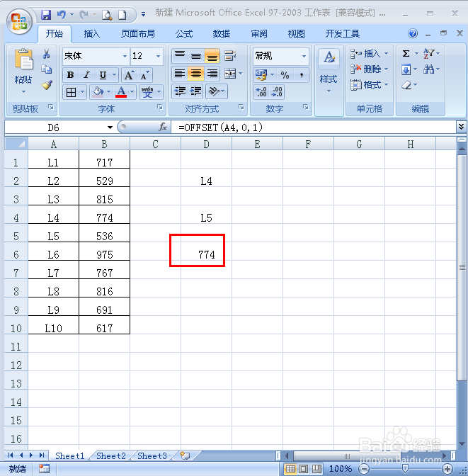
Task: Cut selection with scissors icon
Action: (47, 54)
